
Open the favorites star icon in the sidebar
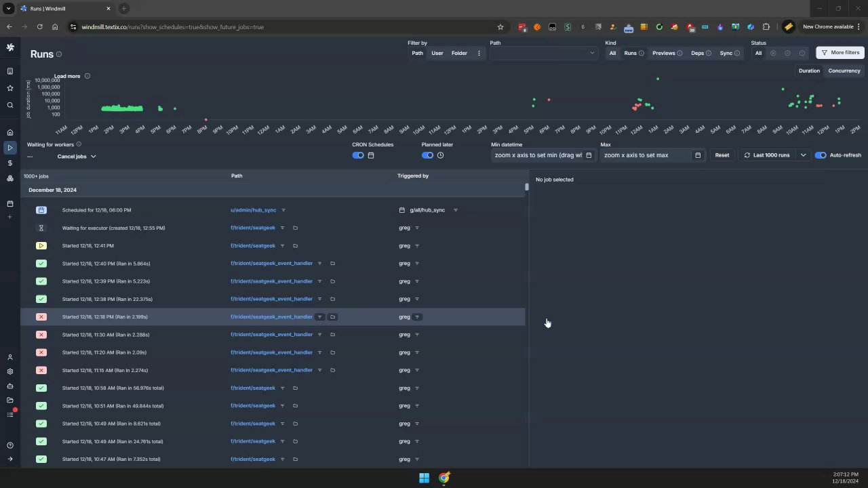pos(10,88)
